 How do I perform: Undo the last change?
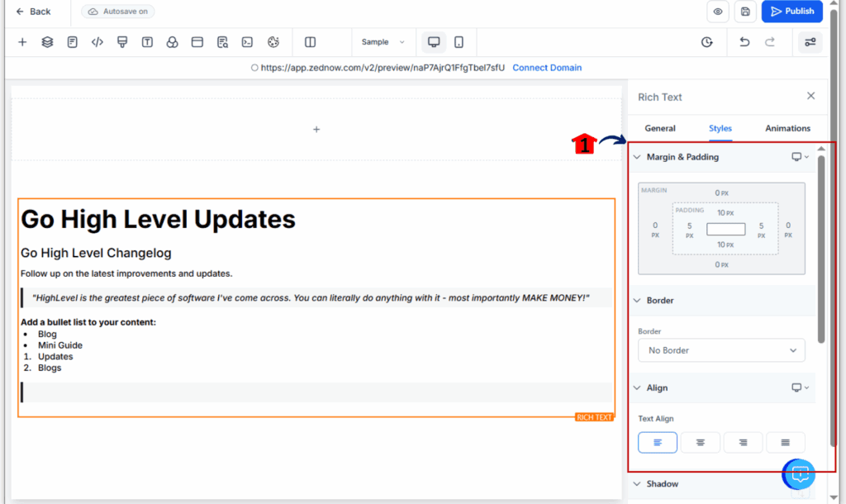click(x=744, y=42)
